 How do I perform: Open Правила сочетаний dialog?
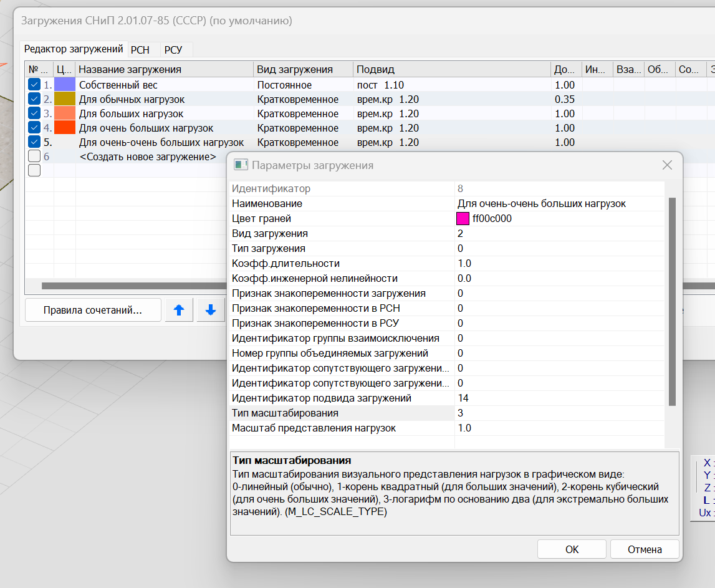93,310
